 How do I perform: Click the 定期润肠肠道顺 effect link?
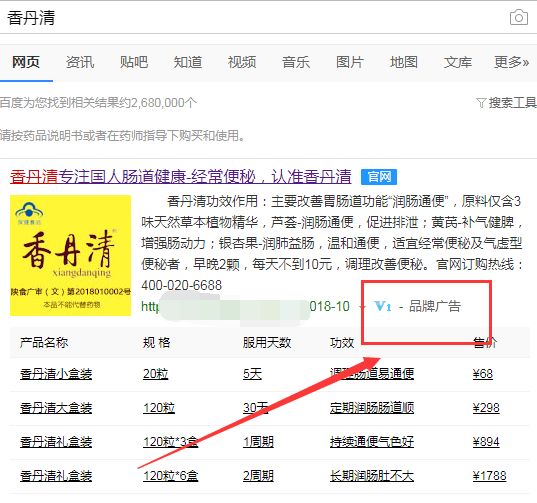point(372,407)
